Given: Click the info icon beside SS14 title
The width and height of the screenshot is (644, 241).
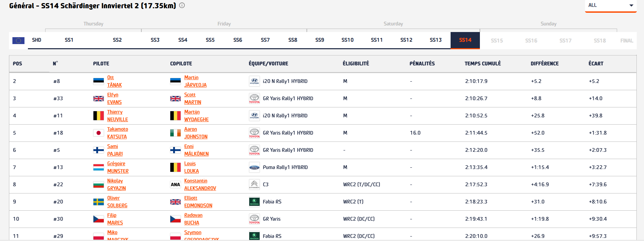Looking at the screenshot, I should 182,6.
